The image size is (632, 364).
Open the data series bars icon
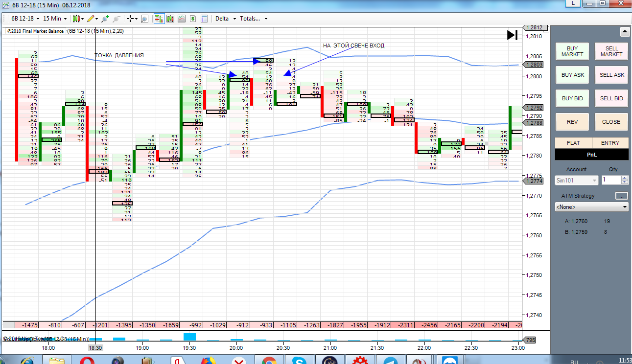[170, 19]
